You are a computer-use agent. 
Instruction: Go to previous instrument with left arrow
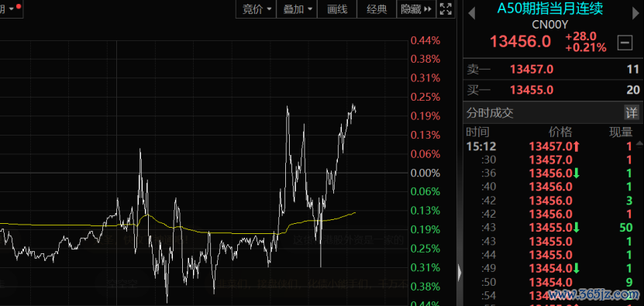[471, 13]
